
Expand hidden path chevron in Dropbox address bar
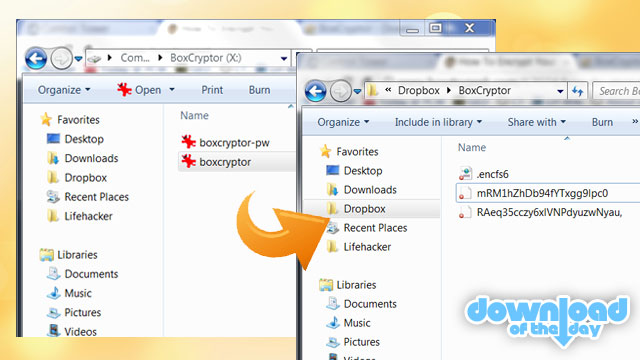(388, 90)
